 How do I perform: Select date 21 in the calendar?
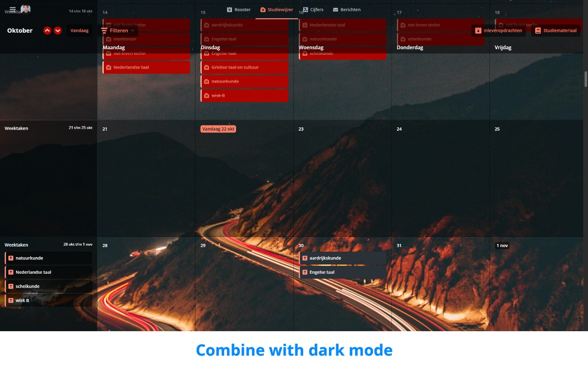(x=105, y=129)
